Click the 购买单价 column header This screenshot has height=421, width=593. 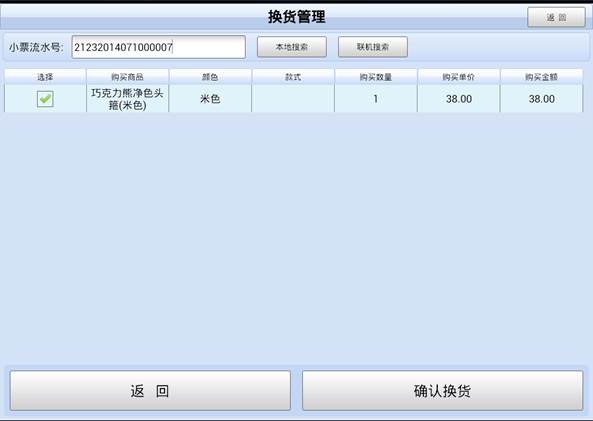[458, 77]
